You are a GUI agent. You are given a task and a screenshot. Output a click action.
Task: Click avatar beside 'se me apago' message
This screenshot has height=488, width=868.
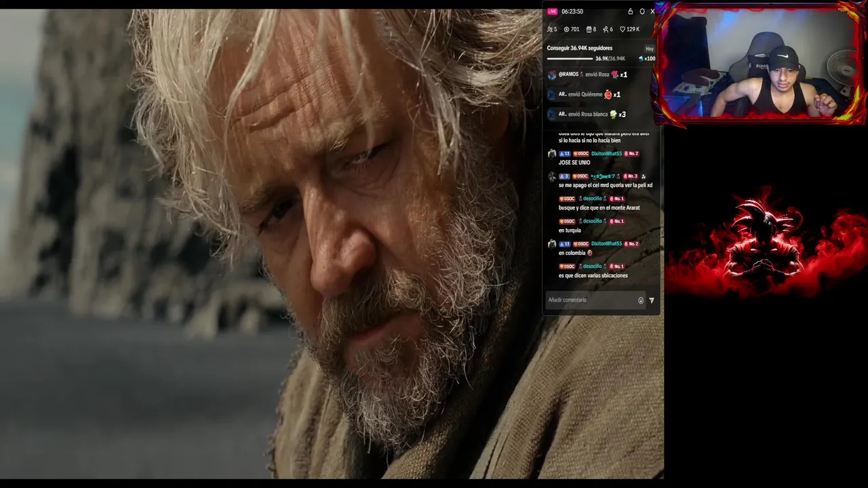552,177
